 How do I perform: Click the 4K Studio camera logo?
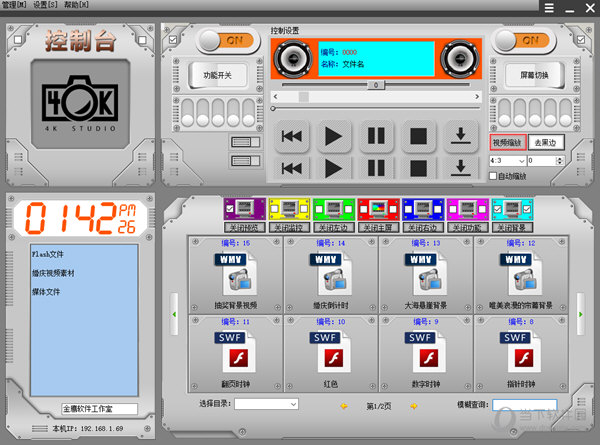(80, 103)
